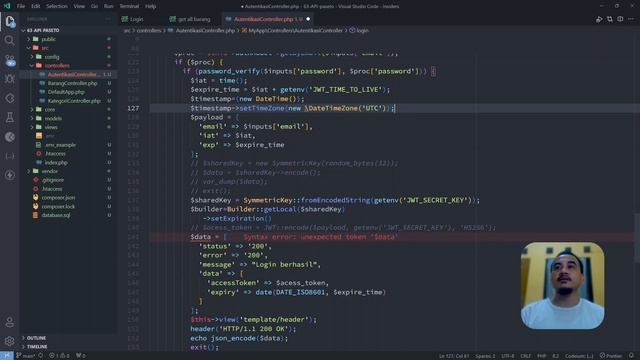
Task: Click the remote window indicator in status bar
Action: [7, 356]
